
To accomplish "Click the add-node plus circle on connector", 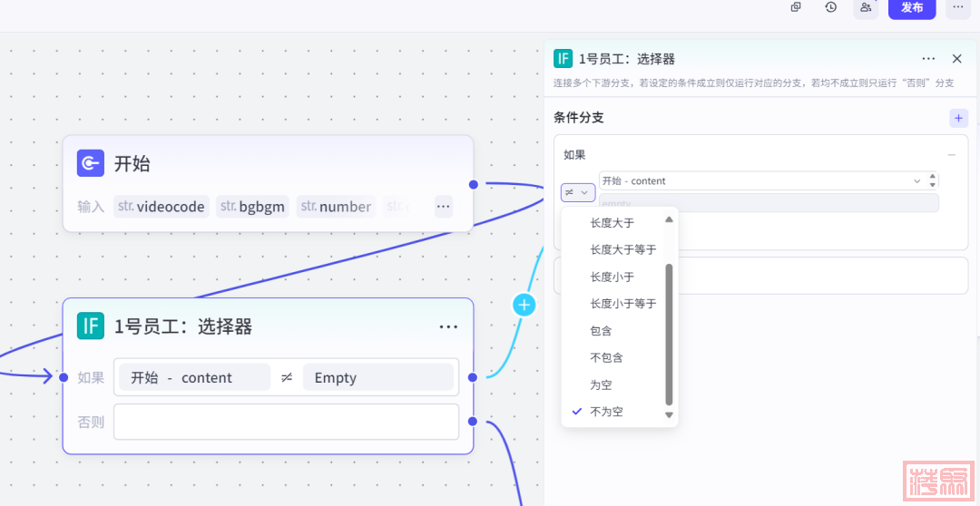I will 524,305.
